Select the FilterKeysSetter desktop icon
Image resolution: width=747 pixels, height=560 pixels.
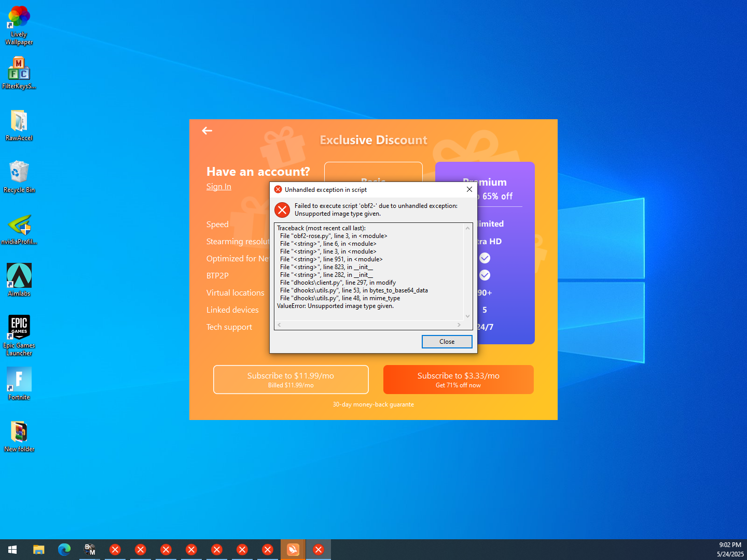coord(19,73)
